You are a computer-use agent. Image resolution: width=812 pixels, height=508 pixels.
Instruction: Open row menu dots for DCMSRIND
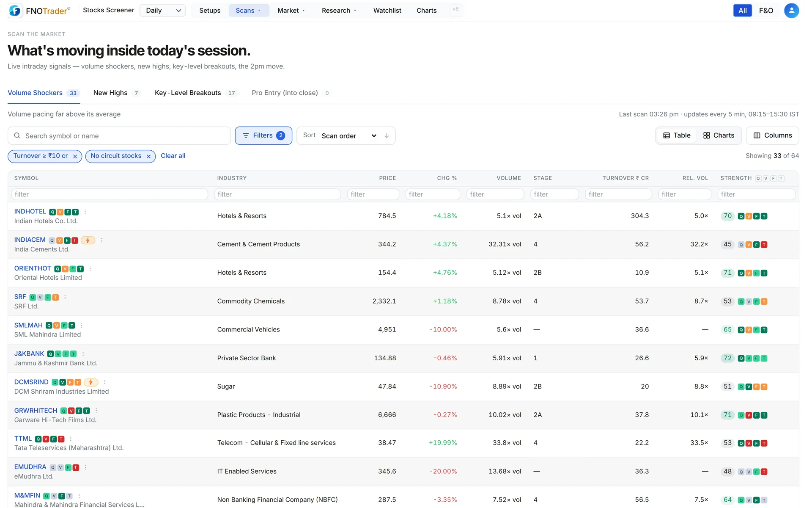(105, 382)
